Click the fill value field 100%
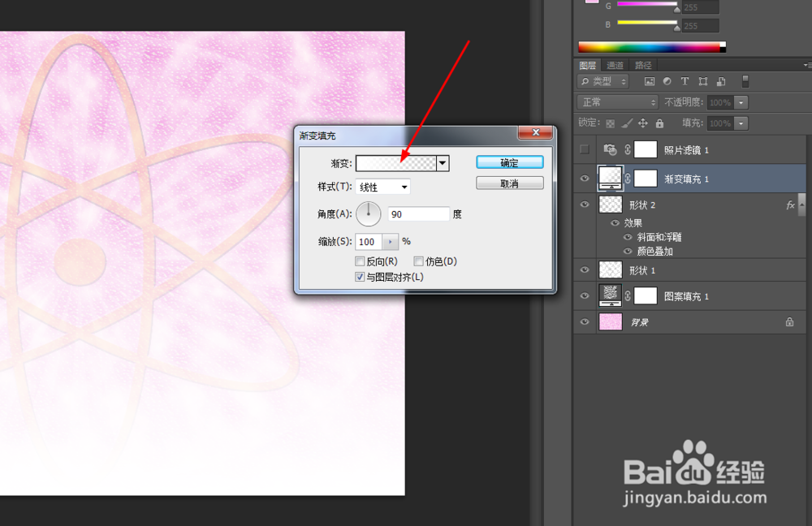Screen dimensions: 812x526 coord(721,123)
